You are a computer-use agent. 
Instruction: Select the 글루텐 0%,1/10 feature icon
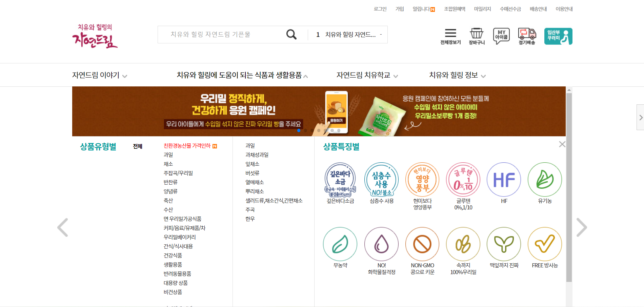[463, 180]
